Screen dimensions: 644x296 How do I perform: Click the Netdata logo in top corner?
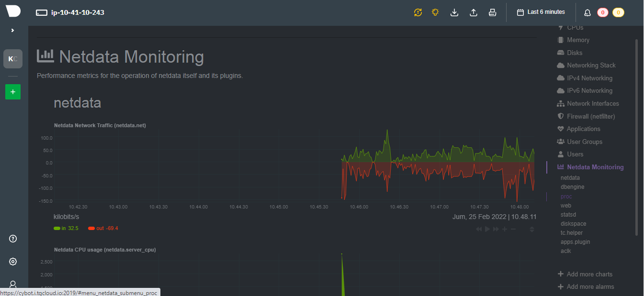tap(13, 11)
